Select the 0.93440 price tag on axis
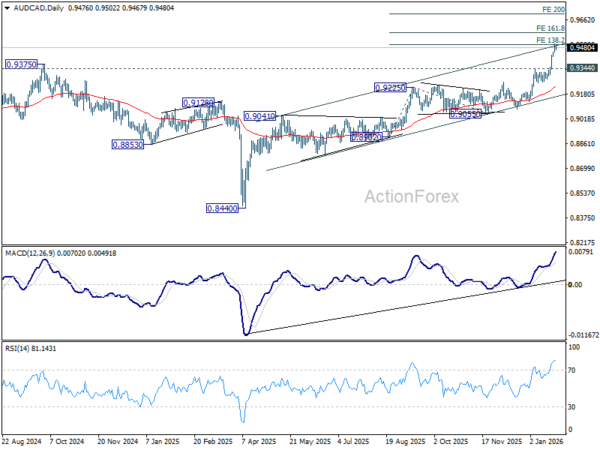The image size is (600, 450). [x=581, y=68]
